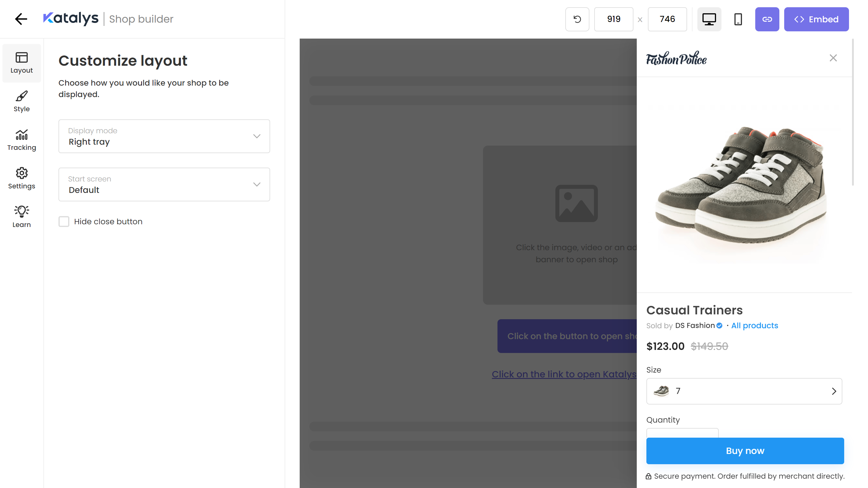Open the All products link
The width and height of the screenshot is (868, 488).
[x=754, y=326]
